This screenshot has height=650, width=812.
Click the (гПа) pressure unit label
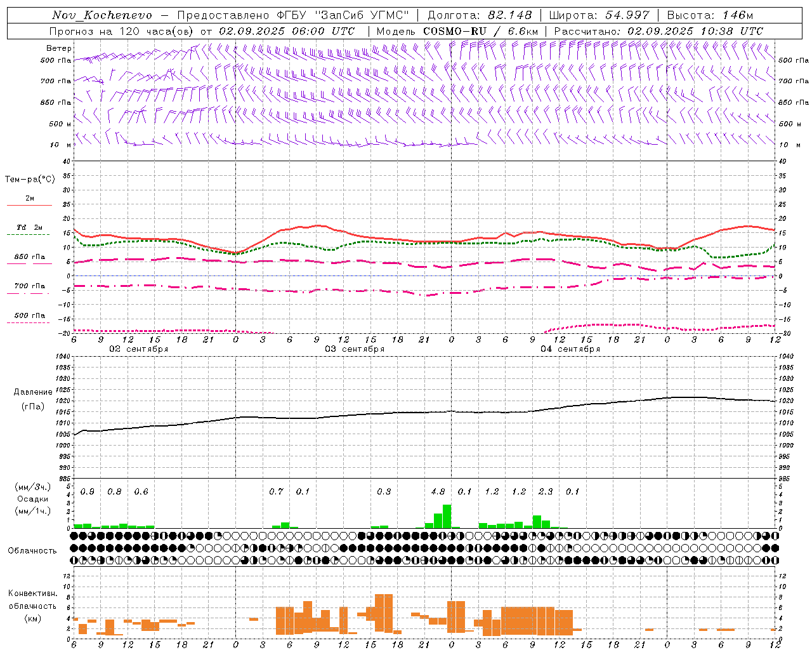33,406
